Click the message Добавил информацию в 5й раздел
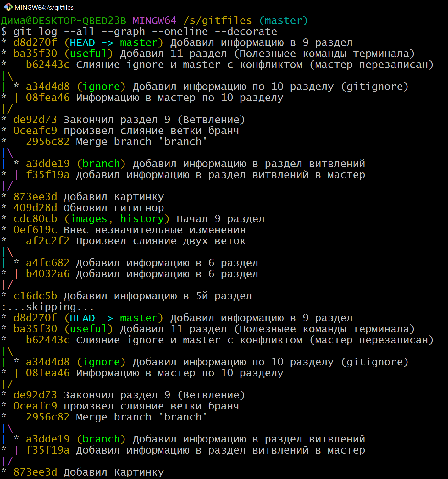This screenshot has height=479, width=448. click(x=158, y=296)
